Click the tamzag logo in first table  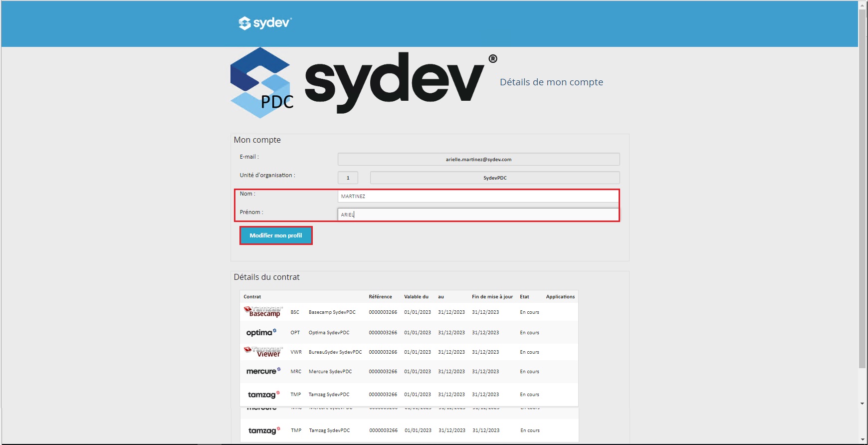[264, 395]
